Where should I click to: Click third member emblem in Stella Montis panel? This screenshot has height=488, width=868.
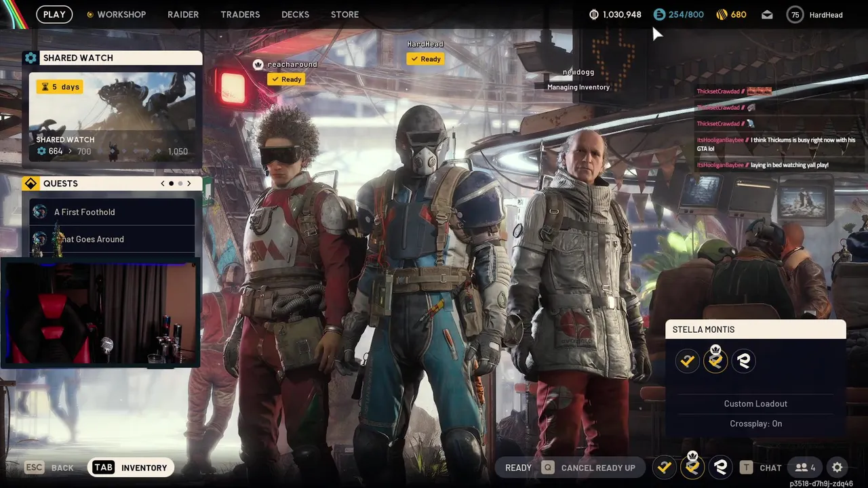743,361
